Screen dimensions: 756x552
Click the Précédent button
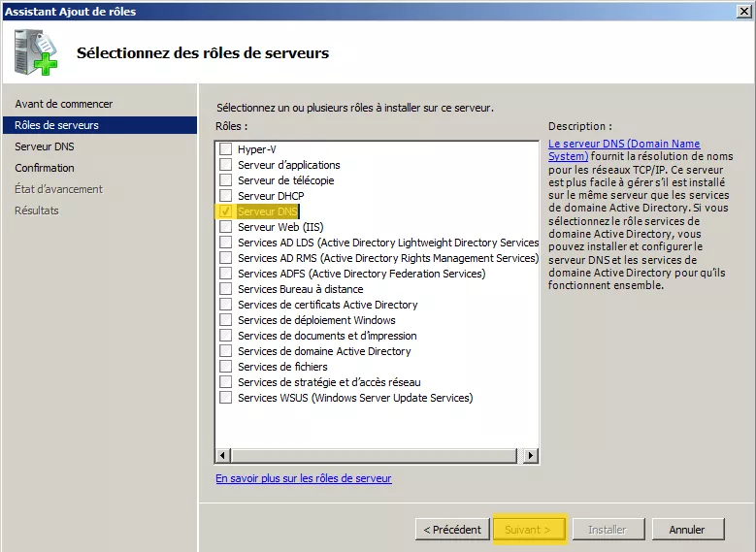pos(452,530)
